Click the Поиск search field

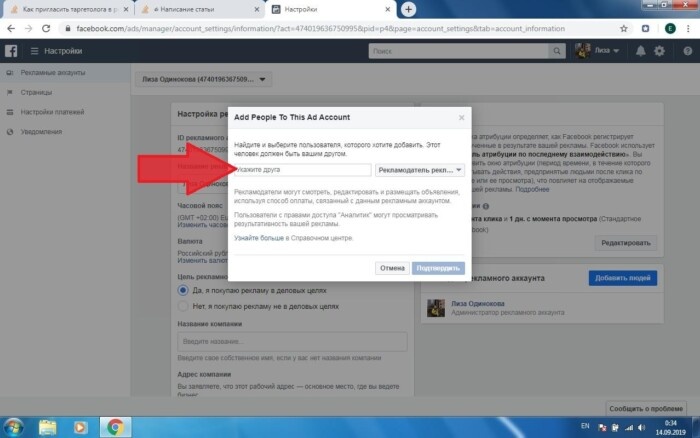pyautogui.click(x=458, y=51)
